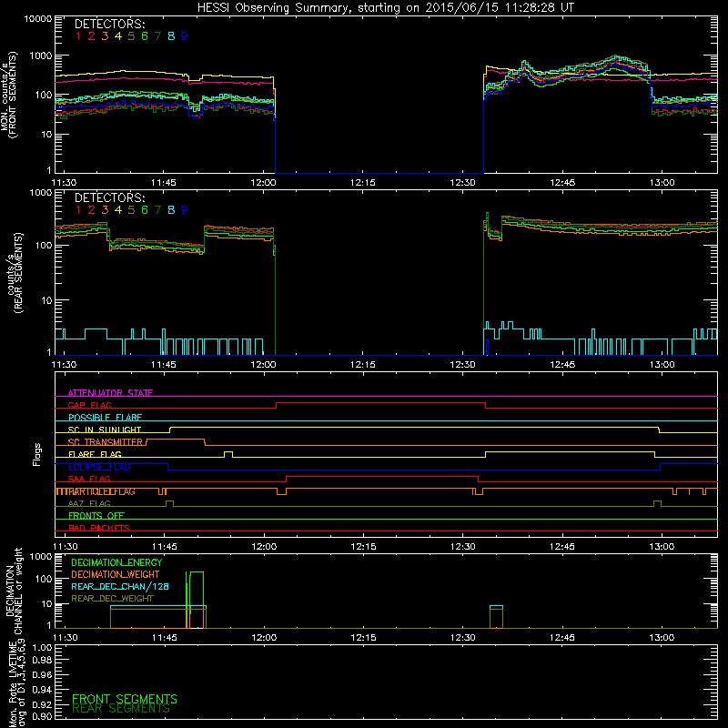Click the GAP FLAG label
728x728 pixels.
[x=89, y=405]
